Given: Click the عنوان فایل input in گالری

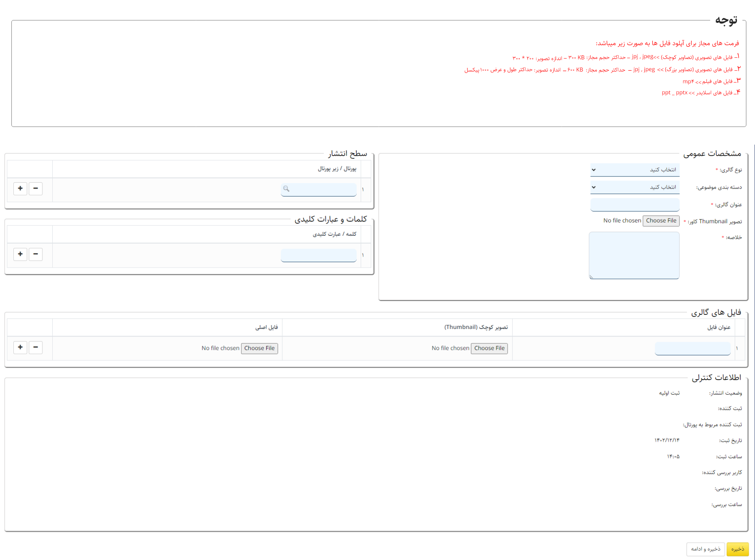Looking at the screenshot, I should click(691, 348).
